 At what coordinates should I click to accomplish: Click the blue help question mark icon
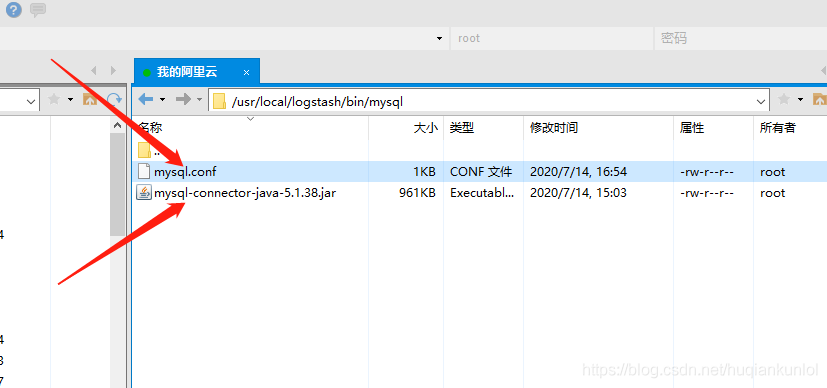[x=14, y=9]
